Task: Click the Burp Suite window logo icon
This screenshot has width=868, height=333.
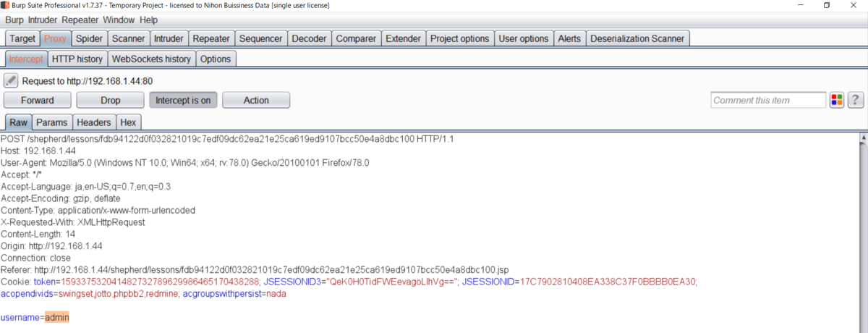Action: click(5, 6)
